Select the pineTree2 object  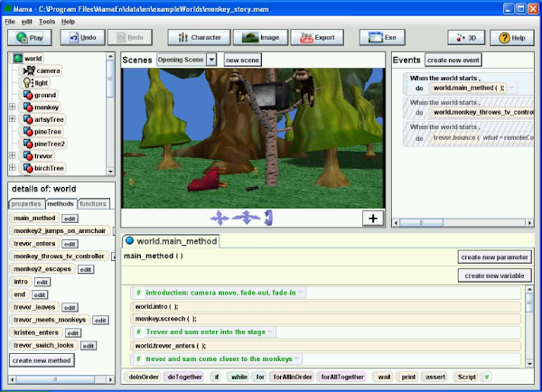(44, 144)
